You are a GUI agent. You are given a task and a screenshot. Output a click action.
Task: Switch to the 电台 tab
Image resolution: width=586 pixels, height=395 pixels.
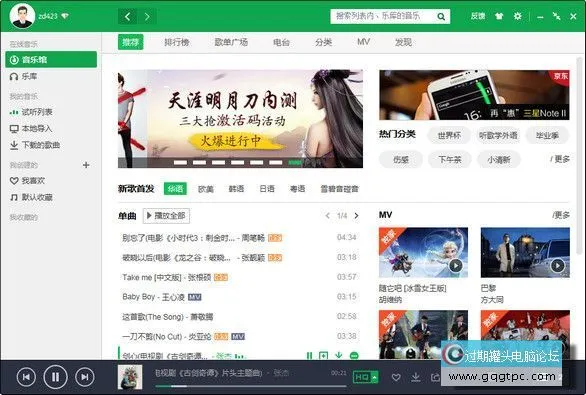point(281,42)
